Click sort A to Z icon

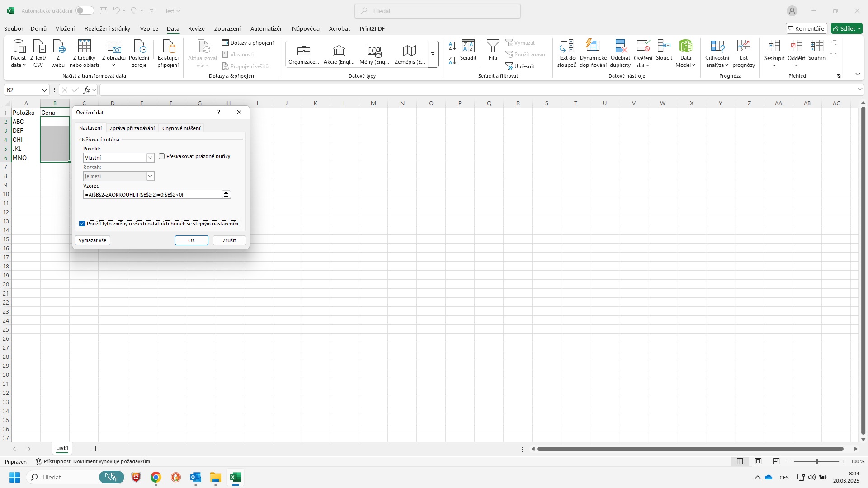[452, 46]
